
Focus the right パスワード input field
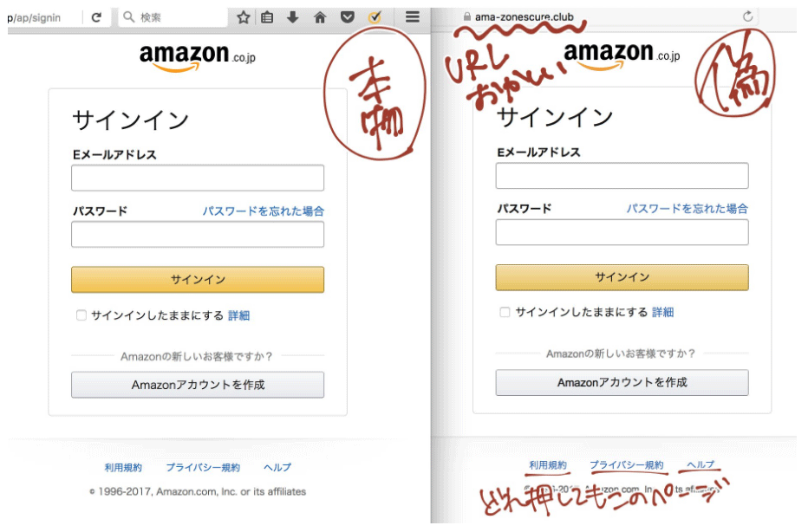(x=622, y=232)
